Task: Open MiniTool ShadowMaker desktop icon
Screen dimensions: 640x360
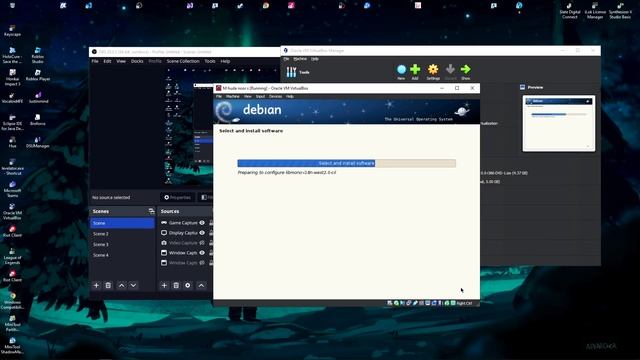Action: point(12,345)
